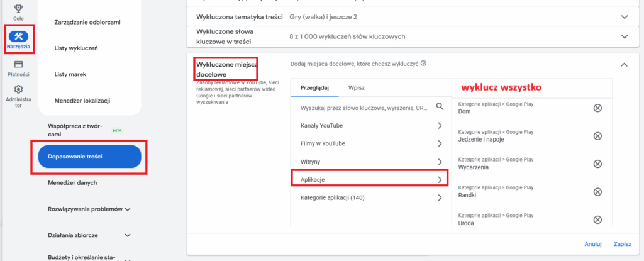This screenshot has width=644, height=261.
Task: Click the Zapisz button
Action: click(x=622, y=244)
